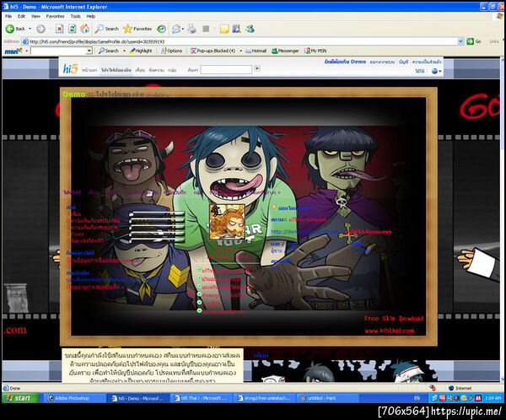
Task: Click the yellow note toolbar icon
Action: 224,29
